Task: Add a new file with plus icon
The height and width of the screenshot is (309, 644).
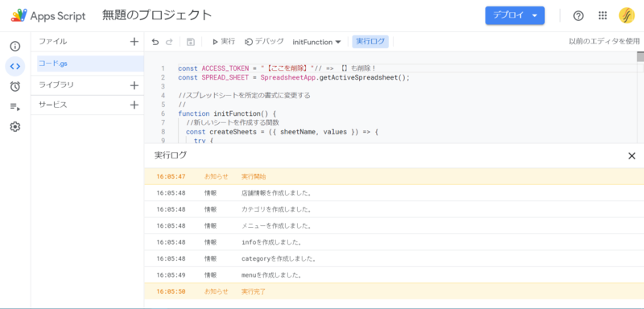Action: [x=134, y=42]
